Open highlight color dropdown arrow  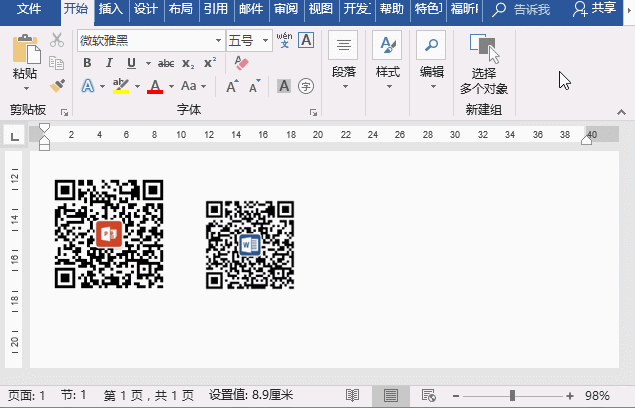(137, 86)
